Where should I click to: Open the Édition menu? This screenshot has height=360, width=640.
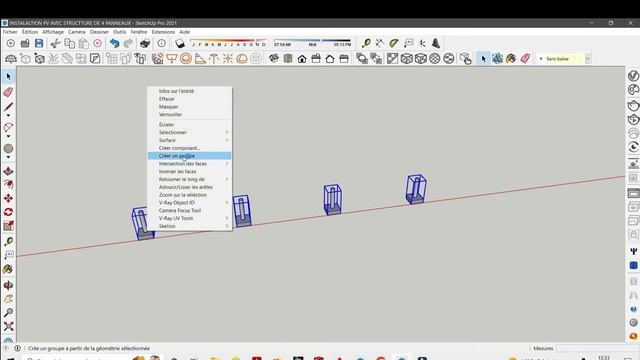click(30, 32)
